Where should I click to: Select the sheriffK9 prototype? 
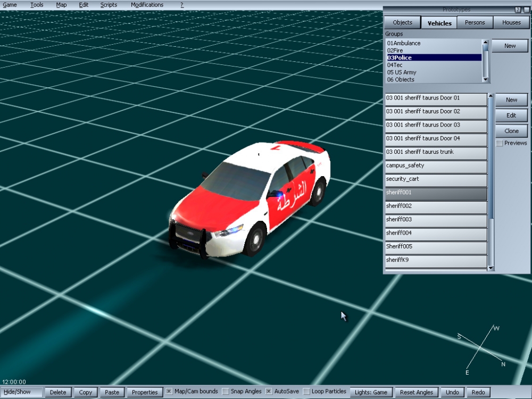436,261
